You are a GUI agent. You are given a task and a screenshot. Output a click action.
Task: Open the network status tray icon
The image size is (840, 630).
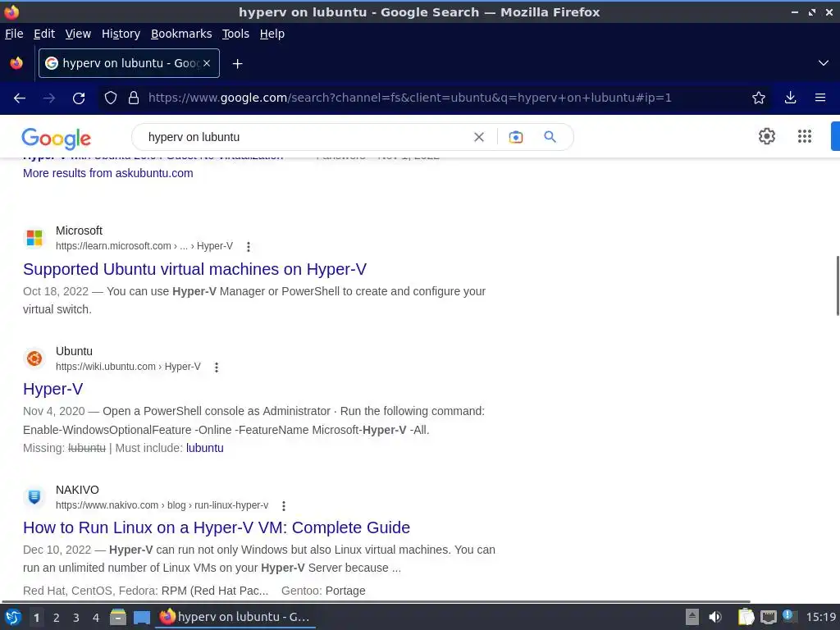pos(769,618)
